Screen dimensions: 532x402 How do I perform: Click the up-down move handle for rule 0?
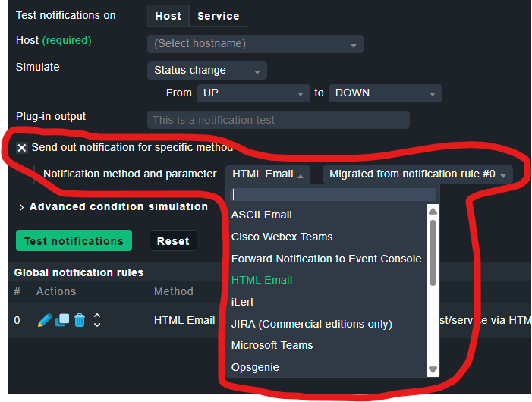click(97, 321)
